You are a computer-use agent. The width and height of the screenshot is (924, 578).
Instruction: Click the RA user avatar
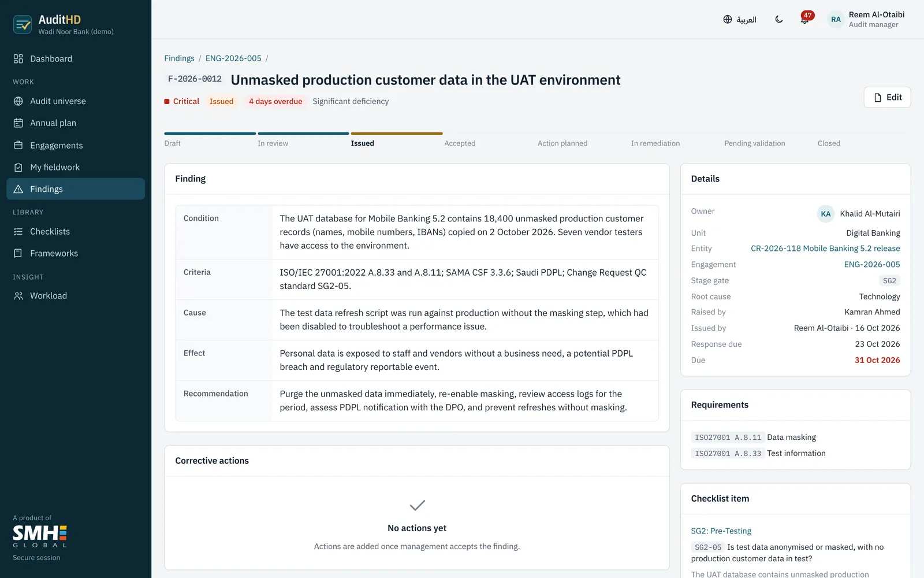click(836, 20)
